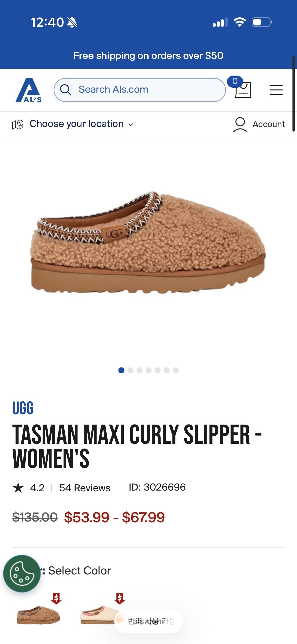Open the Account menu label

(269, 124)
